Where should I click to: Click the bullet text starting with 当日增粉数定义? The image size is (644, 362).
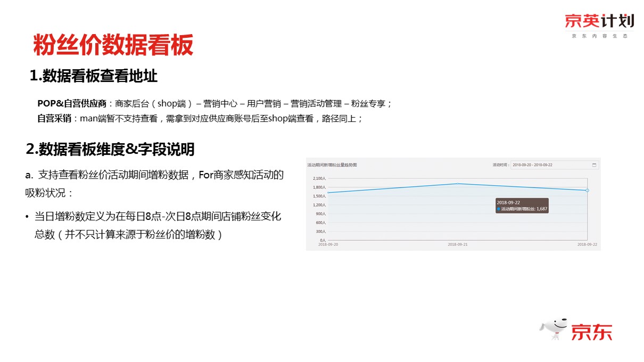(158, 217)
